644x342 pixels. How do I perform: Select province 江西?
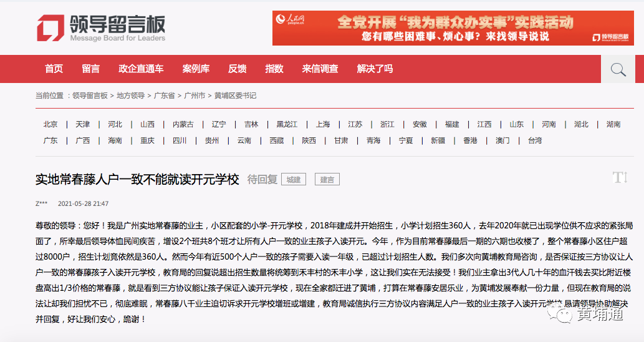[x=484, y=124]
